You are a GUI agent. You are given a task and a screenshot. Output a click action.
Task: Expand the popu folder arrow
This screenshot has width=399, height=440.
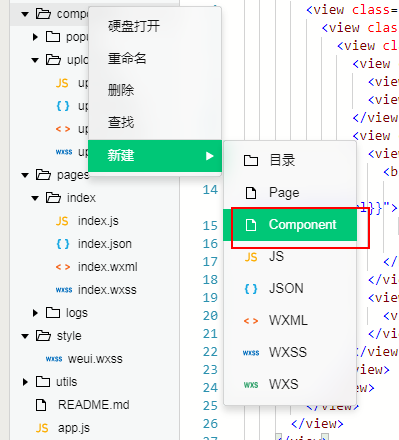tap(35, 37)
